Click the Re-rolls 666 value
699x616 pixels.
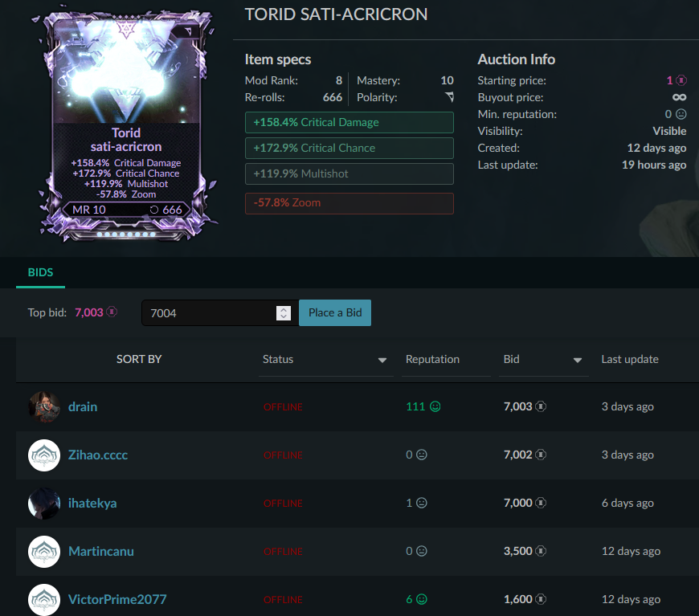pos(333,97)
